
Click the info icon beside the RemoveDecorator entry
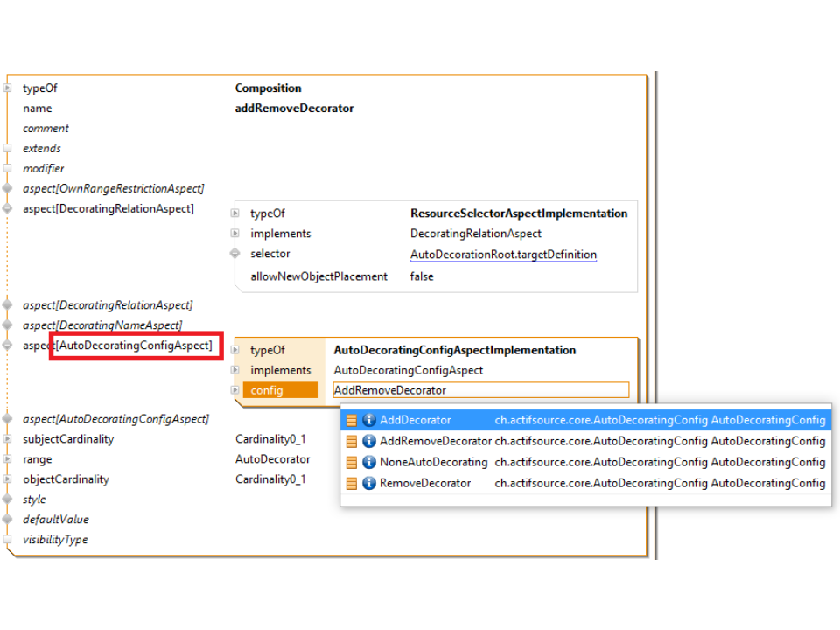click(368, 483)
